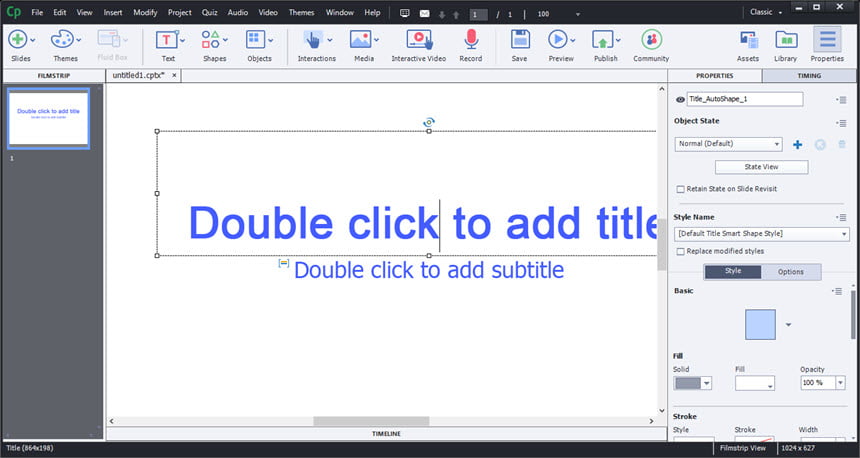
Task: Open the Classic workspace dropdown
Action: point(766,12)
